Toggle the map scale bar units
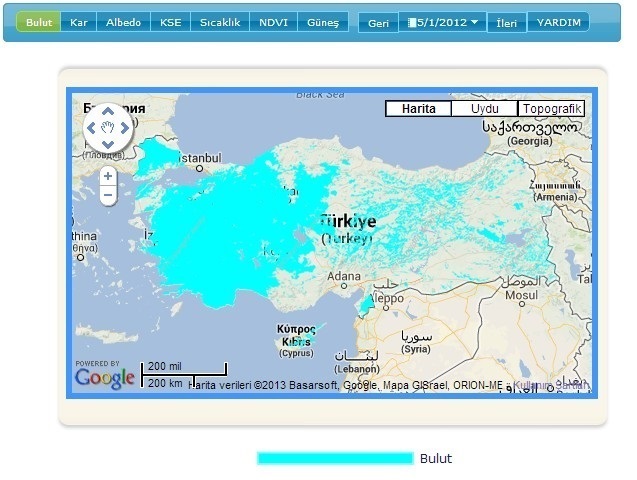Viewport: 637px width, 480px height. tap(184, 375)
